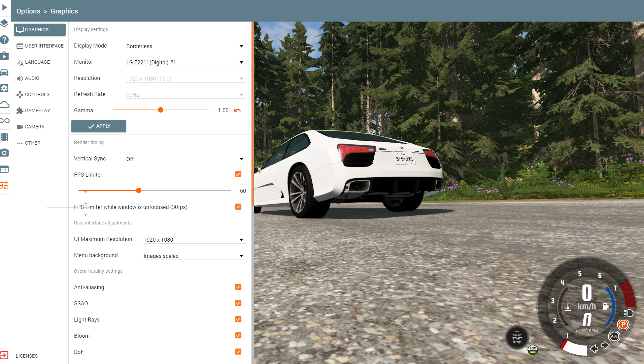Image resolution: width=644 pixels, height=364 pixels.
Task: Click the headlights indicator icon
Action: tap(628, 313)
